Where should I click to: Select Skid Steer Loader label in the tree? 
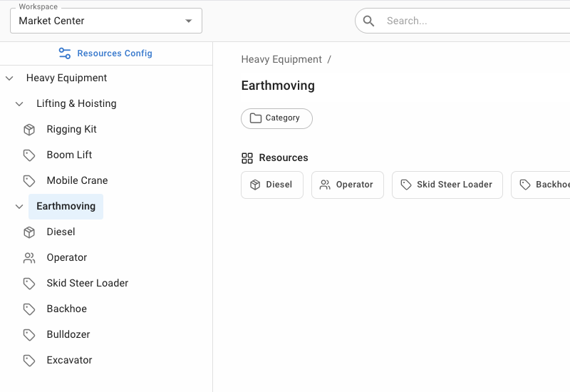[x=87, y=283]
